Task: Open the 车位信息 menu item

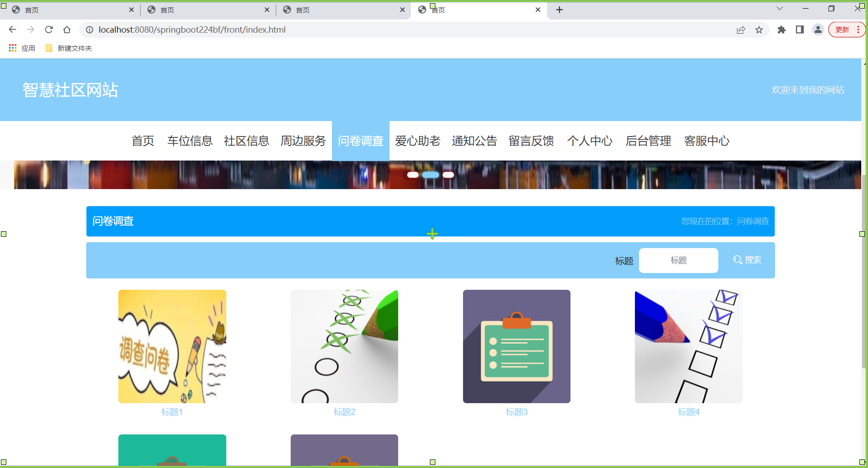Action: pos(190,141)
